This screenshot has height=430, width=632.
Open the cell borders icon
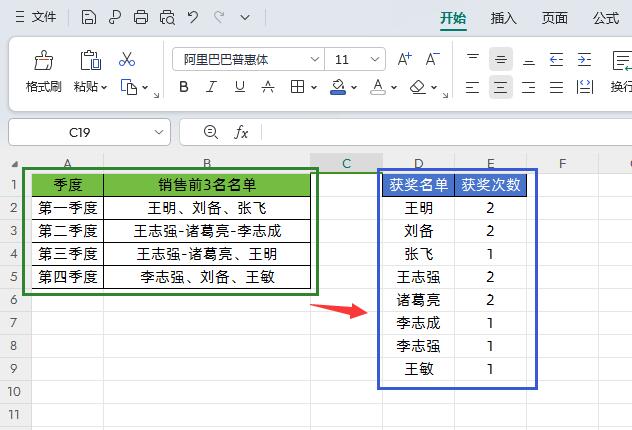point(297,88)
